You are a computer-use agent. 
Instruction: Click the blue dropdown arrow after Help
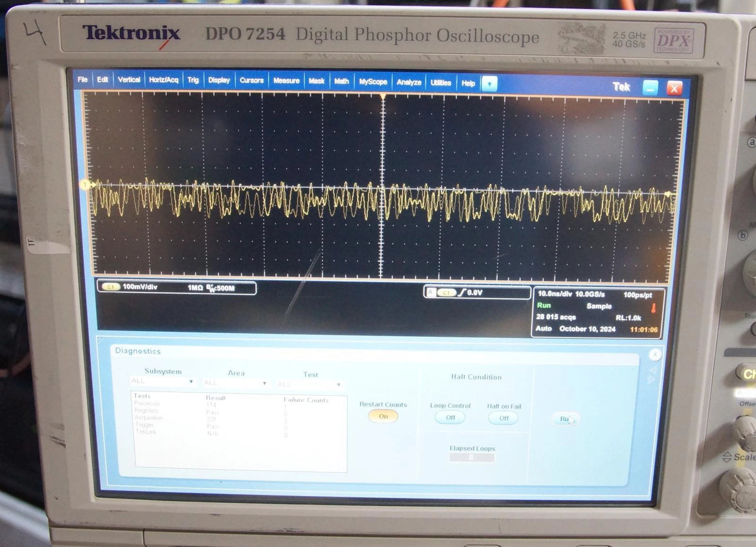pyautogui.click(x=490, y=84)
